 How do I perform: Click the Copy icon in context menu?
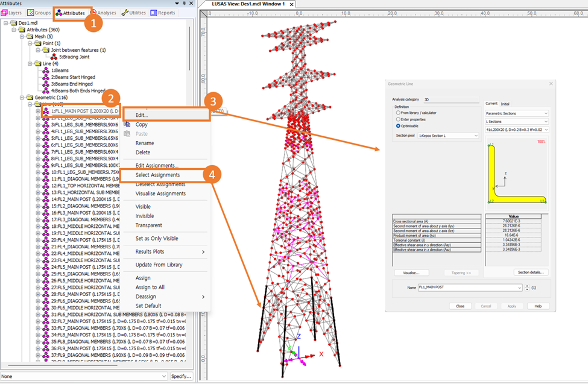click(127, 124)
